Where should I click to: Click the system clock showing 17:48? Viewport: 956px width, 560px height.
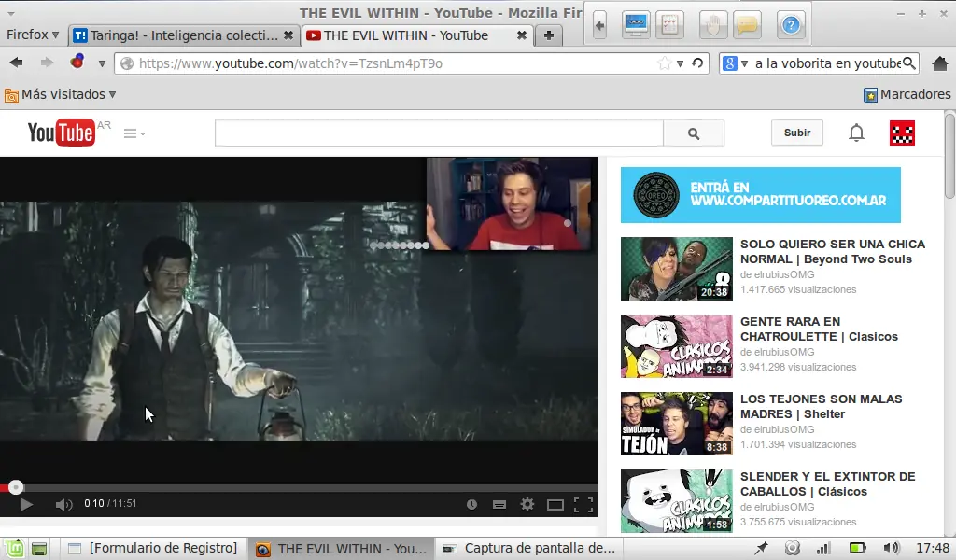pyautogui.click(x=933, y=548)
